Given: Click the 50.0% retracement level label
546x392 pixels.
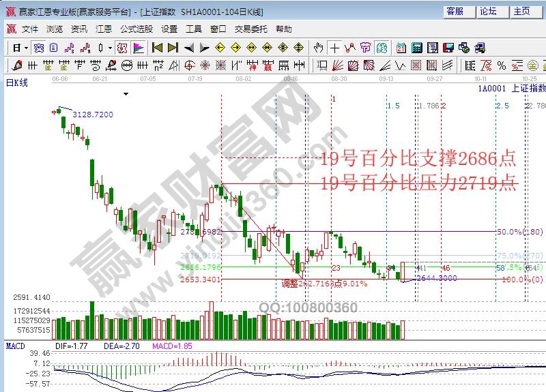Looking at the screenshot, I should coord(509,232).
